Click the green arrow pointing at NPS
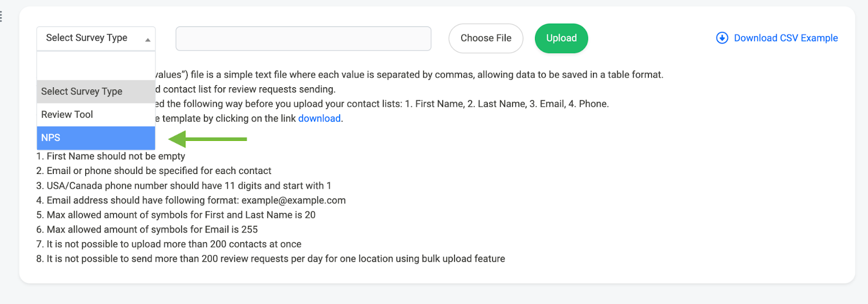Screen dimensions: 868x304 tap(208, 139)
